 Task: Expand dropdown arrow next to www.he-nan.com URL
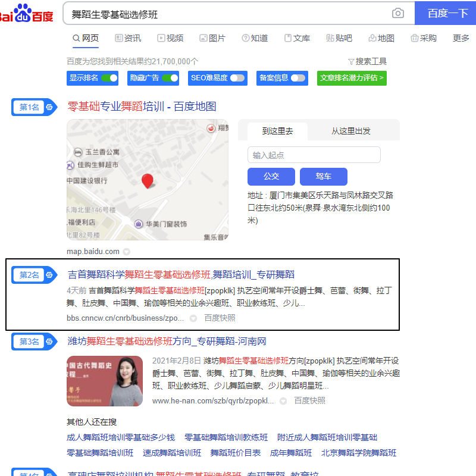coord(283,401)
